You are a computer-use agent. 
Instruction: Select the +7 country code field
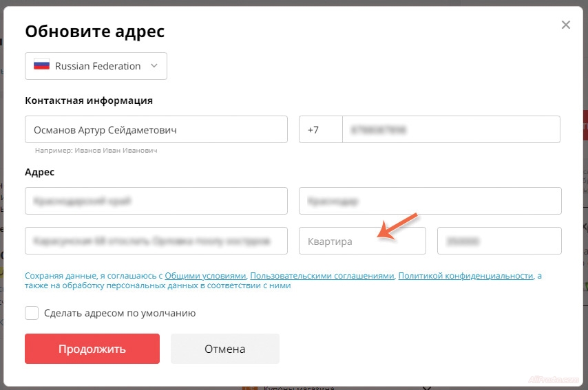point(320,129)
